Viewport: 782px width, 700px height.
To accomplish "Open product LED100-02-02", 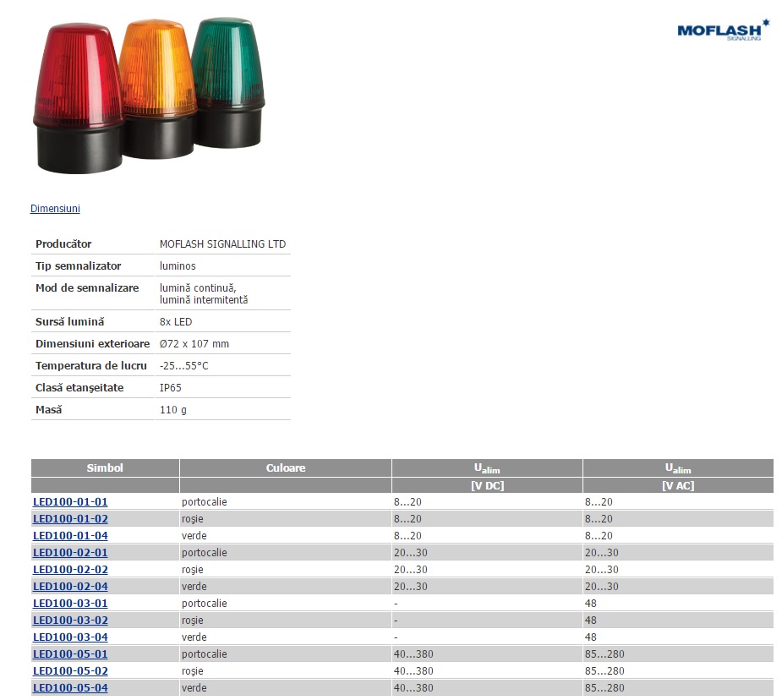I will (70, 569).
